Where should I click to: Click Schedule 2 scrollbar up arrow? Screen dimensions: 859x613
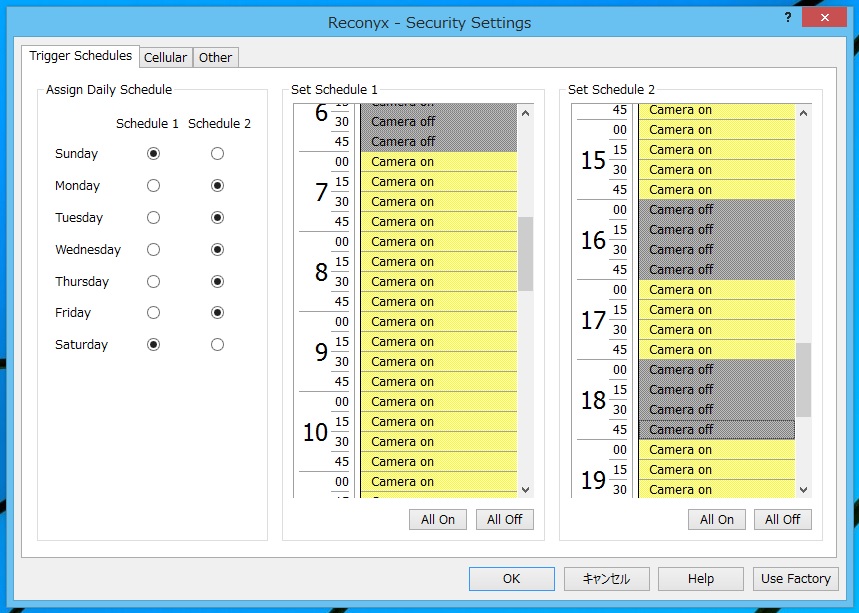804,113
